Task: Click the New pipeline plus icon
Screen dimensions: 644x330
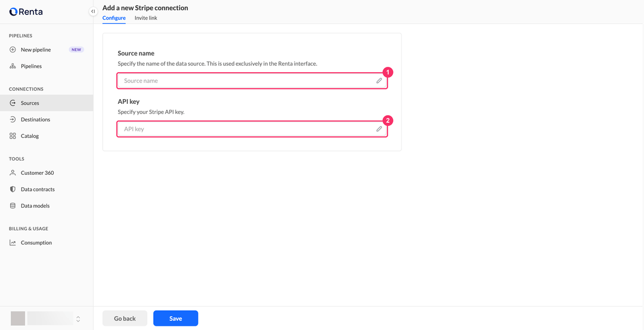Action: 13,50
